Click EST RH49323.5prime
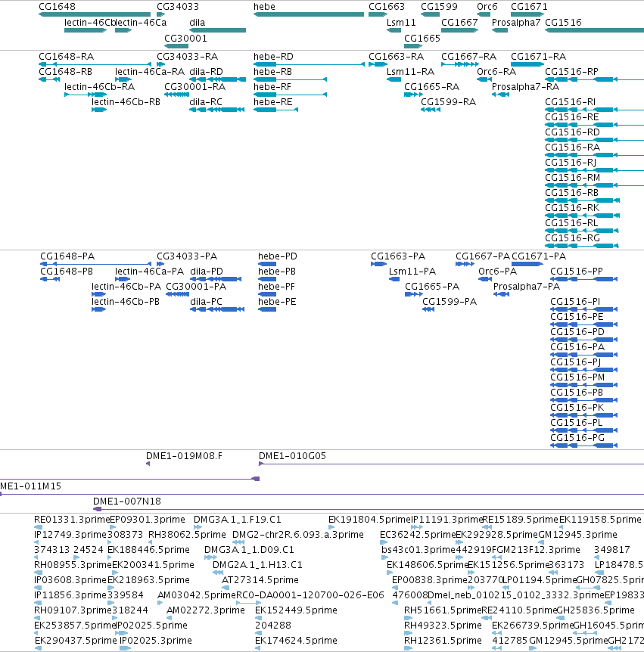The width and height of the screenshot is (644, 652). tap(408, 633)
